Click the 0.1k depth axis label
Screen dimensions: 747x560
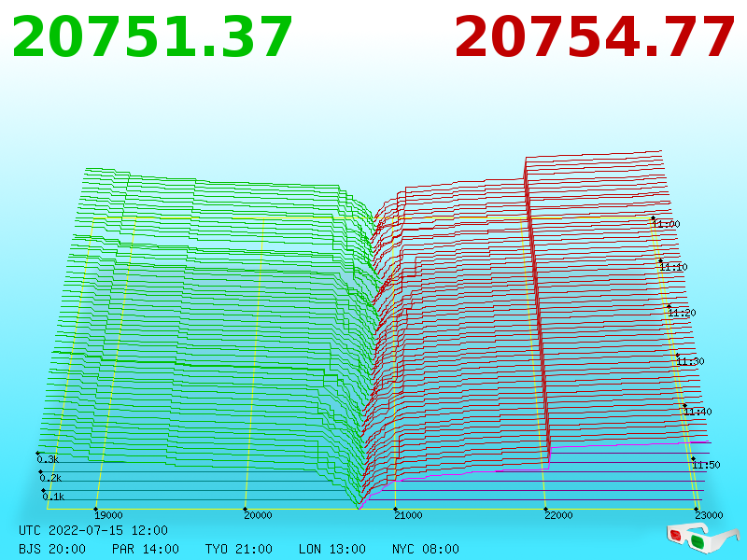pos(53,497)
